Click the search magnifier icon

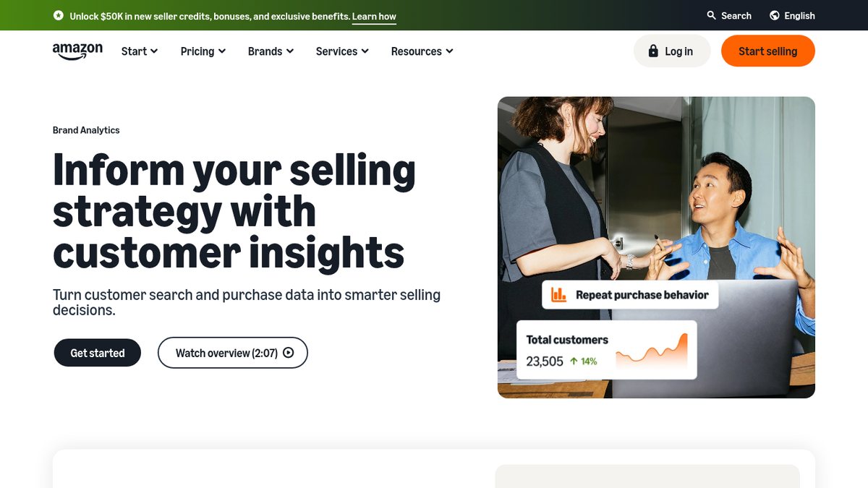[712, 15]
